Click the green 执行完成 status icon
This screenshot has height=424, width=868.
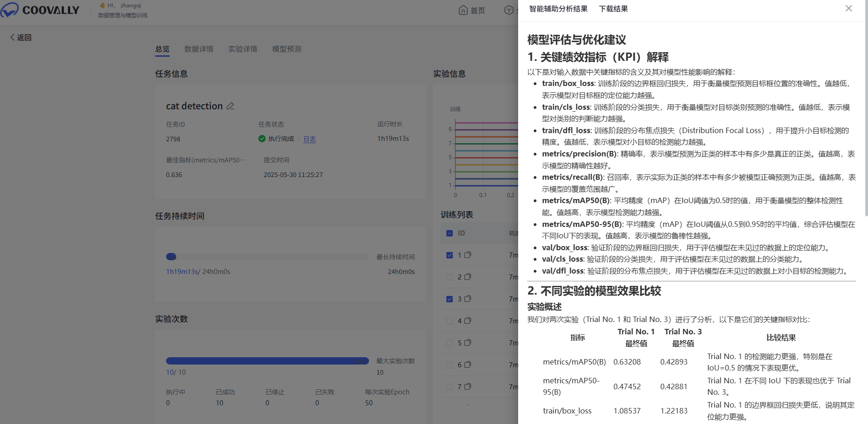[262, 139]
